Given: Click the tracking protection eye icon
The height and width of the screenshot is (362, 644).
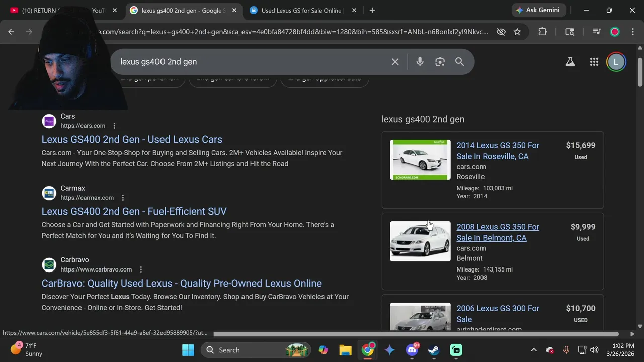Looking at the screenshot, I should 501,32.
